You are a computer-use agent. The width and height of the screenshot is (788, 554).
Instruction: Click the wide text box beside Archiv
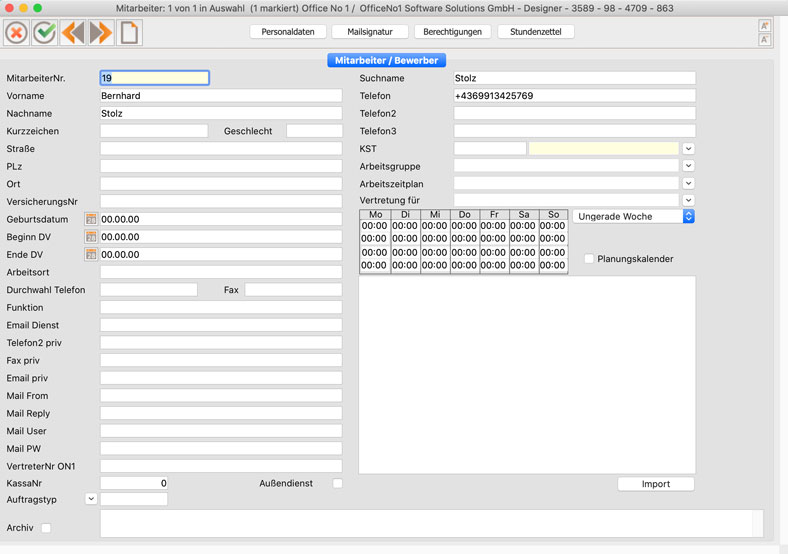[432, 523]
